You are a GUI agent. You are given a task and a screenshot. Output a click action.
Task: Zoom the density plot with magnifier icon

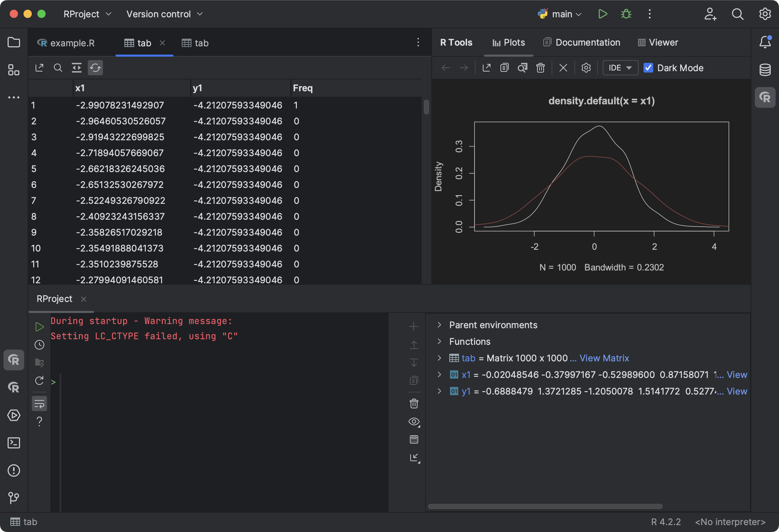coord(523,68)
